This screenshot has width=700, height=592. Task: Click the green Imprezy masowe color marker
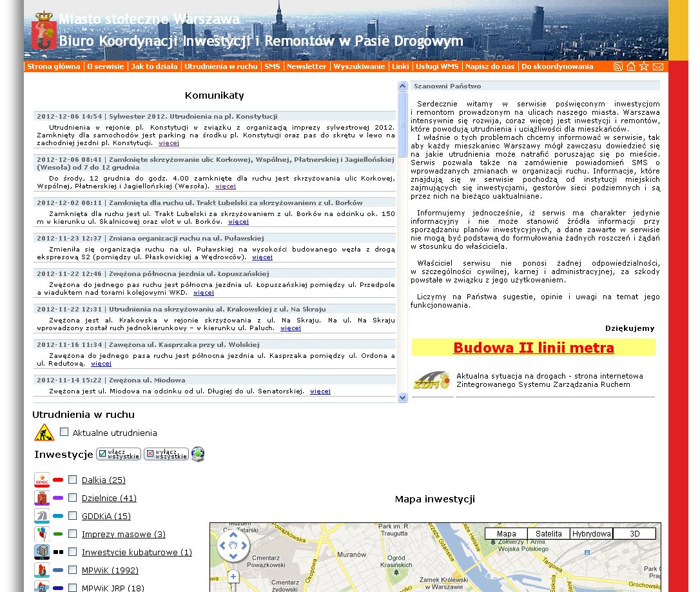[58, 534]
